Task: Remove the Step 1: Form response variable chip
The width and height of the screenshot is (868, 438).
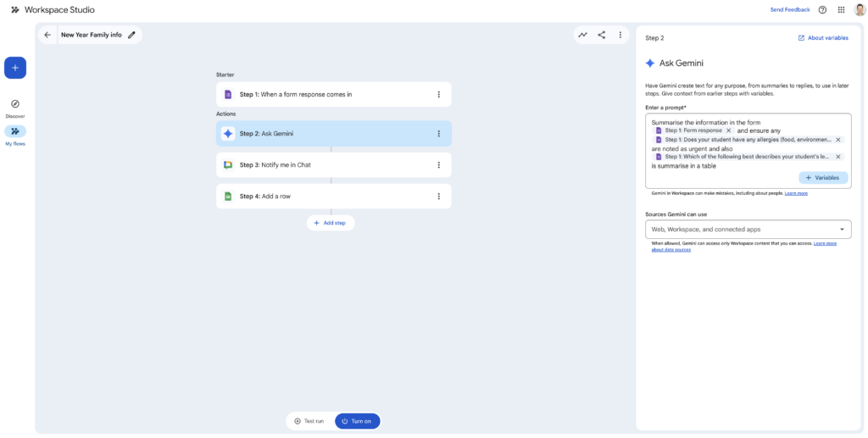Action: click(x=728, y=130)
